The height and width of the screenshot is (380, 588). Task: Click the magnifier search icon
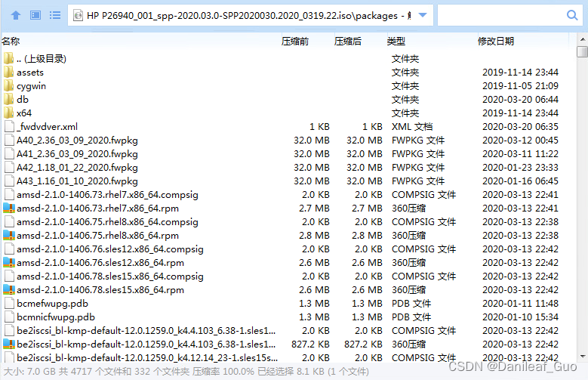(572, 15)
